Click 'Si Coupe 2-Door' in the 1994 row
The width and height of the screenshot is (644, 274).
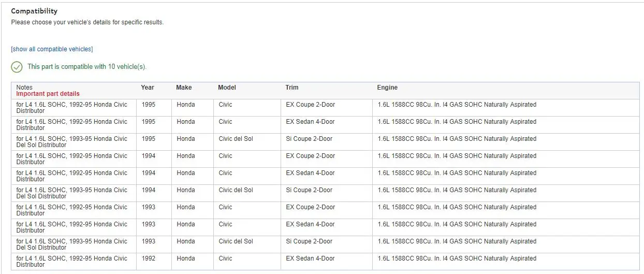click(310, 190)
